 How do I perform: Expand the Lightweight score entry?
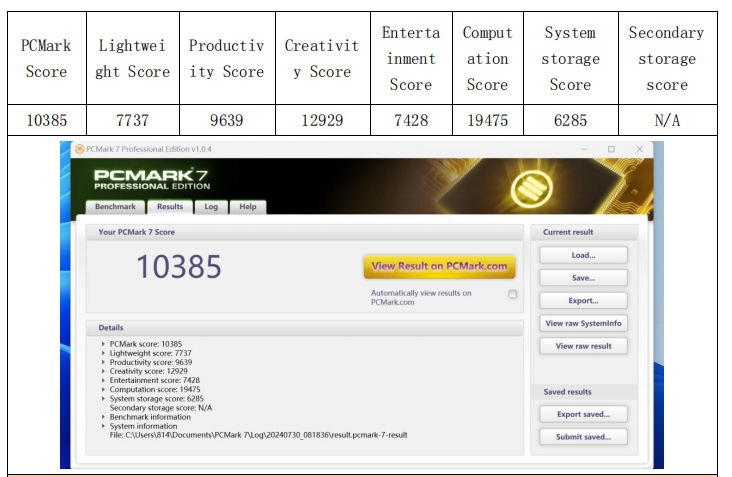click(x=103, y=353)
